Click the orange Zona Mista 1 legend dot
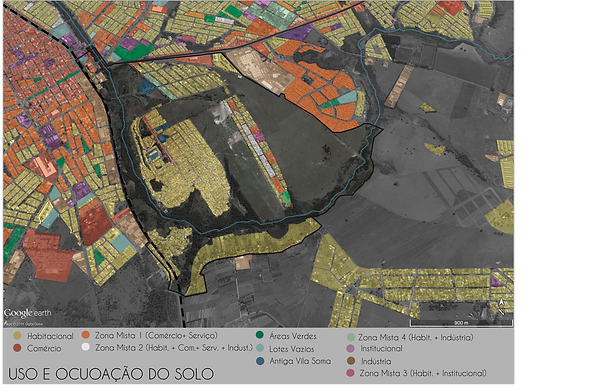 (x=86, y=335)
